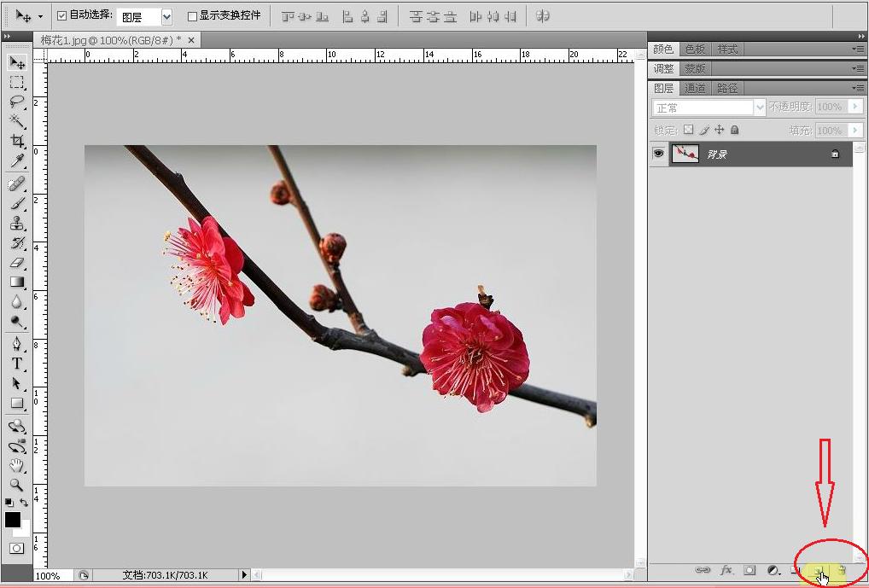Image resolution: width=869 pixels, height=588 pixels.
Task: Select the Zoom magnifier tool
Action: coord(16,485)
